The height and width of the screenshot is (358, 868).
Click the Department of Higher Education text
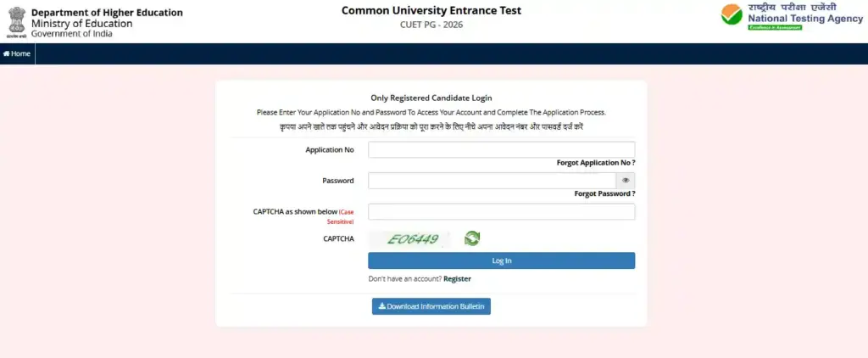click(107, 12)
